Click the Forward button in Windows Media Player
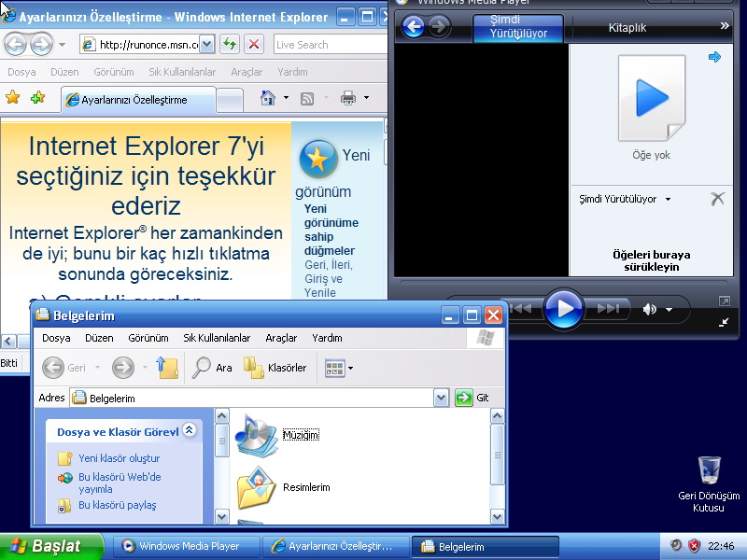The height and width of the screenshot is (560, 747). [439, 27]
